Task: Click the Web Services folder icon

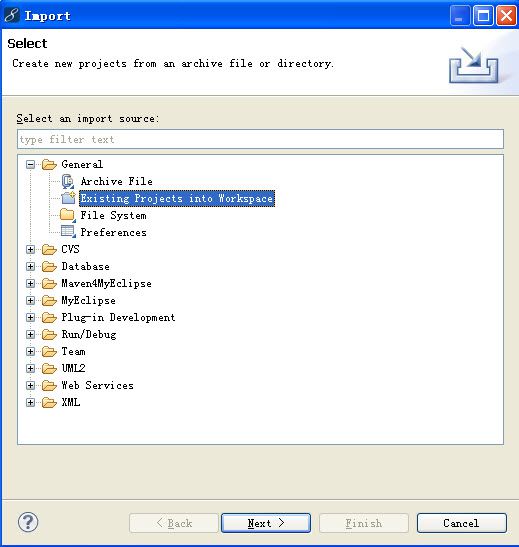Action: tap(49, 385)
